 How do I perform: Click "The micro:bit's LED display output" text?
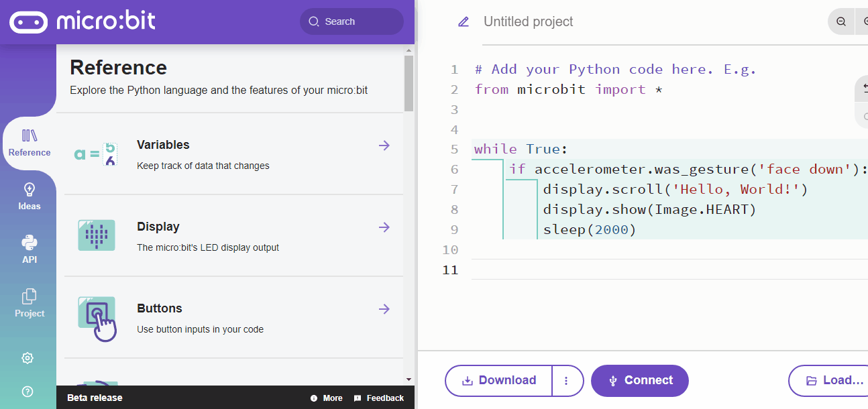(208, 247)
